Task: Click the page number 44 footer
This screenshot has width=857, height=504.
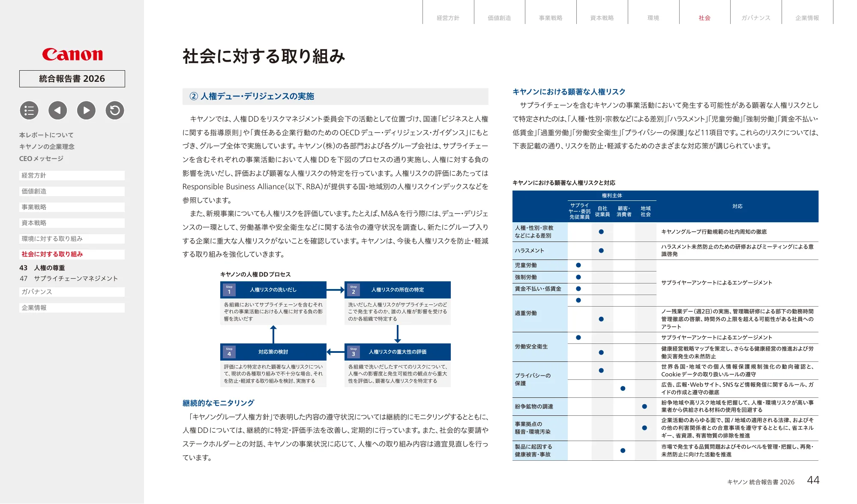Action: point(813,480)
